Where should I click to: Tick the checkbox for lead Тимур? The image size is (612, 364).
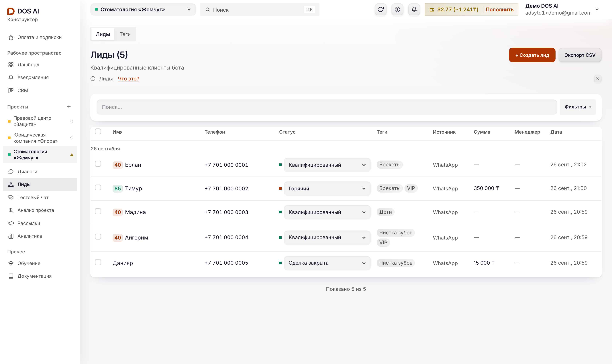pos(98,188)
